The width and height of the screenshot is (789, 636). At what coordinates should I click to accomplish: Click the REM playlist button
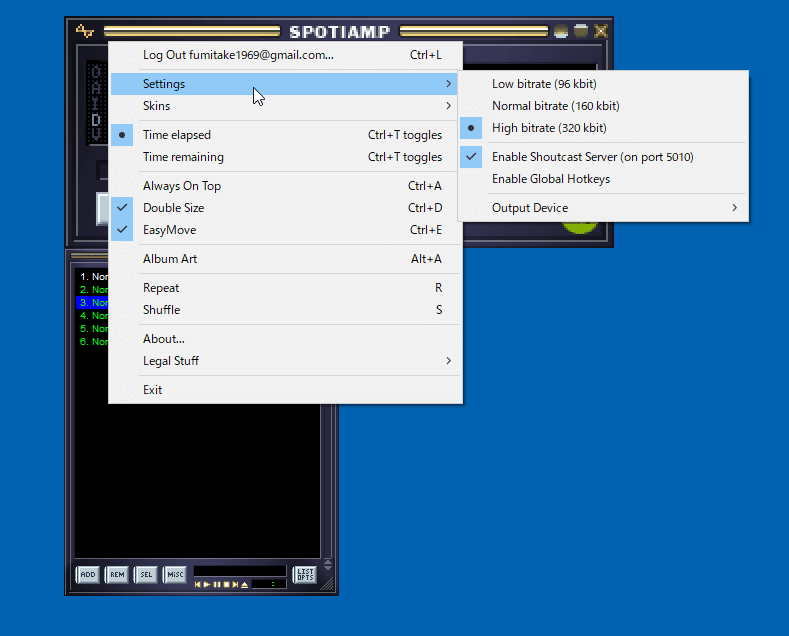click(x=117, y=575)
